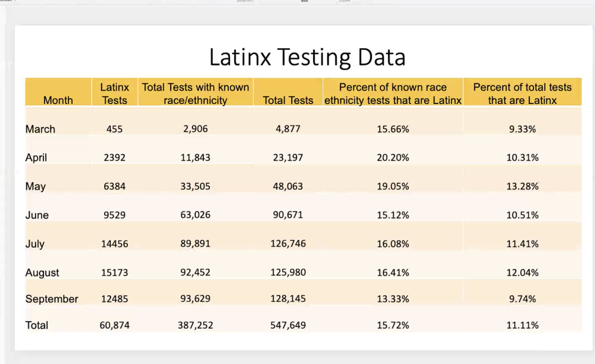The height and width of the screenshot is (364, 595).
Task: Click the grand total cell 547,649
Action: click(288, 326)
